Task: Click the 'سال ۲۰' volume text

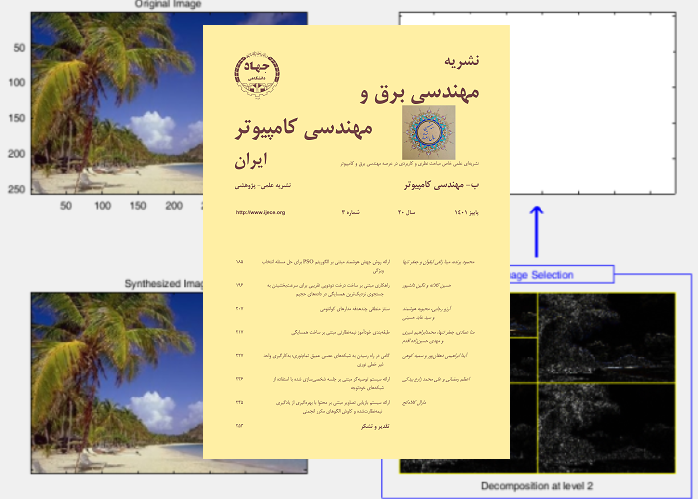Action: pos(406,212)
